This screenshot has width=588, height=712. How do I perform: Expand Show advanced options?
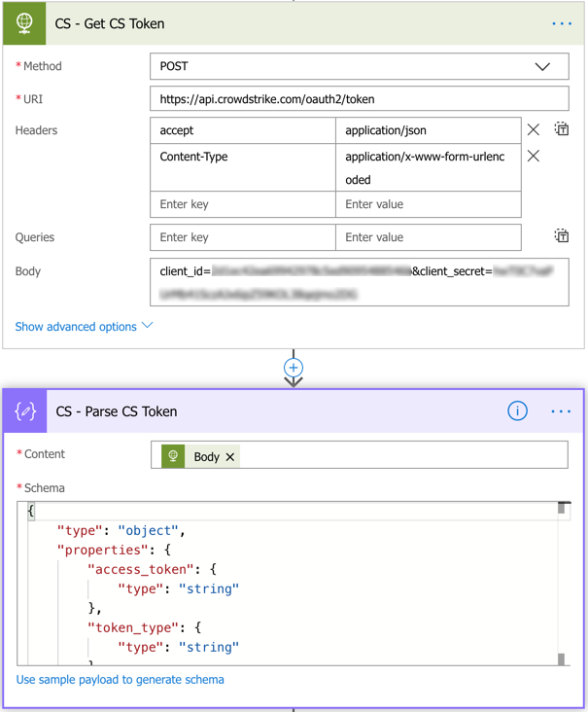click(84, 327)
